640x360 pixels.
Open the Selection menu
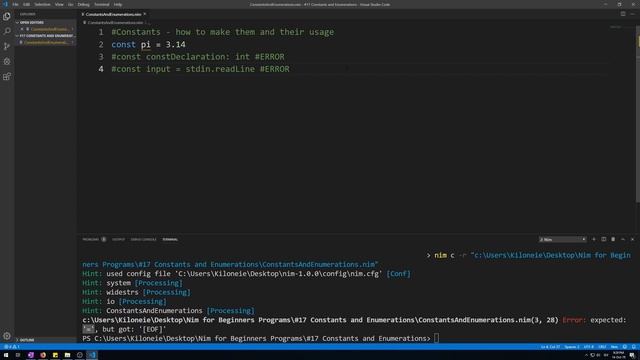click(42, 4)
